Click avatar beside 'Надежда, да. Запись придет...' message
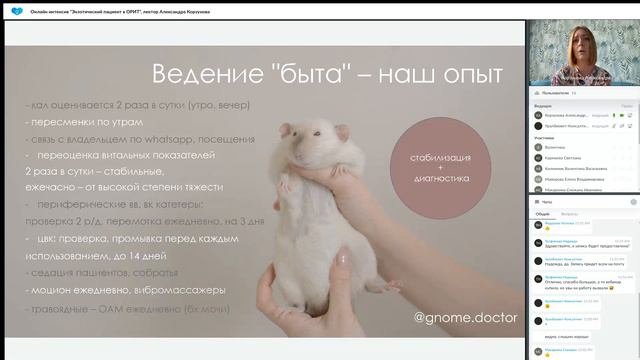This screenshot has height=360, width=640. point(538,261)
